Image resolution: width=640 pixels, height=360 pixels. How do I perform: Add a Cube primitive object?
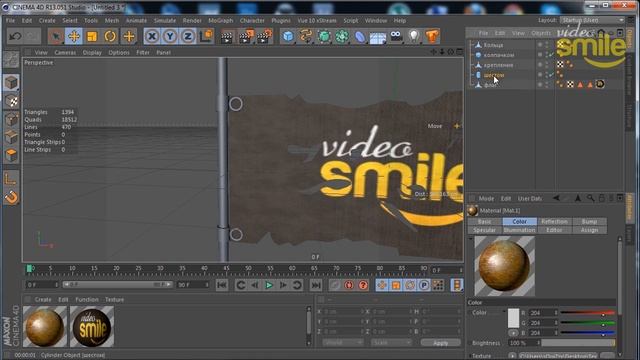point(288,37)
